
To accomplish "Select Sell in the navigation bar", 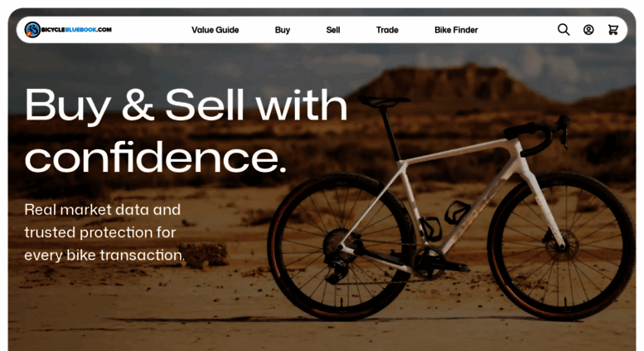I will click(x=332, y=30).
